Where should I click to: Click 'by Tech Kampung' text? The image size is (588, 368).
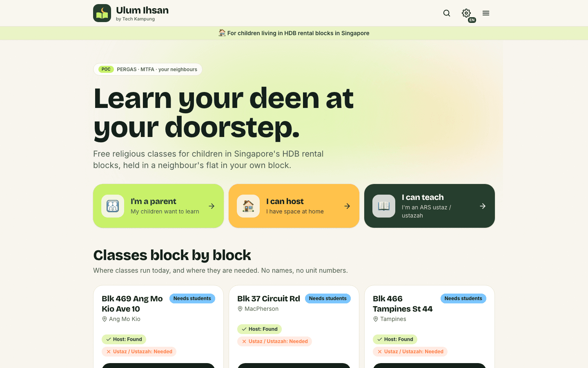click(135, 19)
